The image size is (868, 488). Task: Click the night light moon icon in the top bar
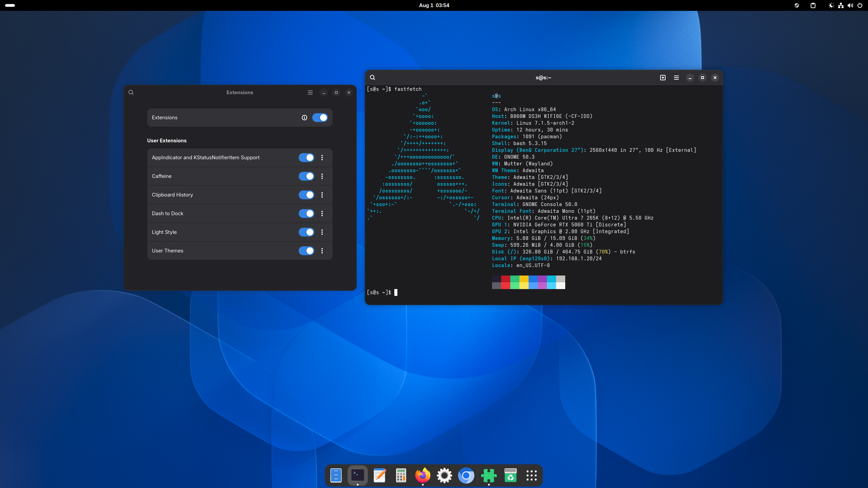(831, 5)
